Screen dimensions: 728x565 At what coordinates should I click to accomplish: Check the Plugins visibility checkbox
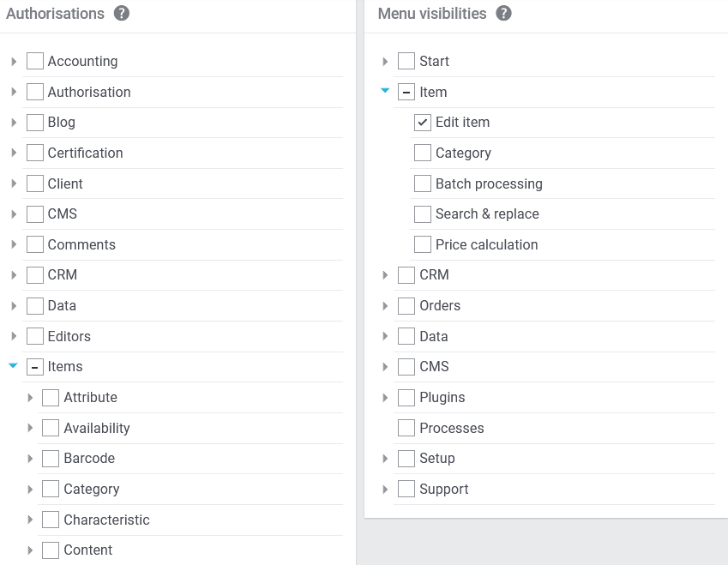click(x=406, y=398)
